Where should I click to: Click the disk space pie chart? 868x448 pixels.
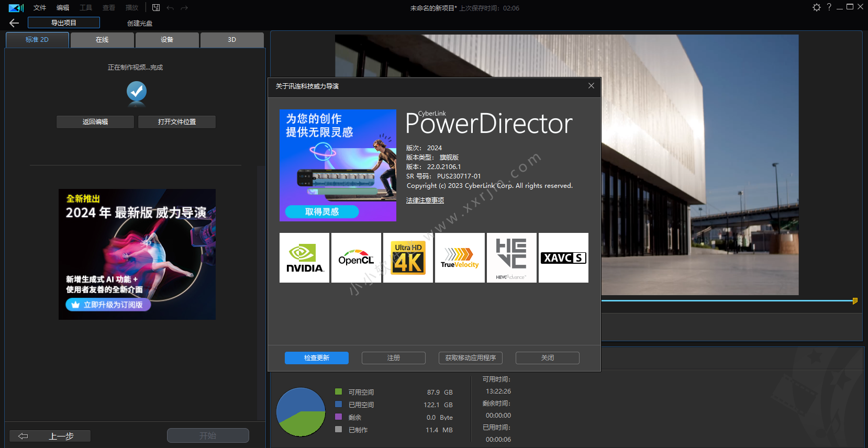[x=301, y=412]
